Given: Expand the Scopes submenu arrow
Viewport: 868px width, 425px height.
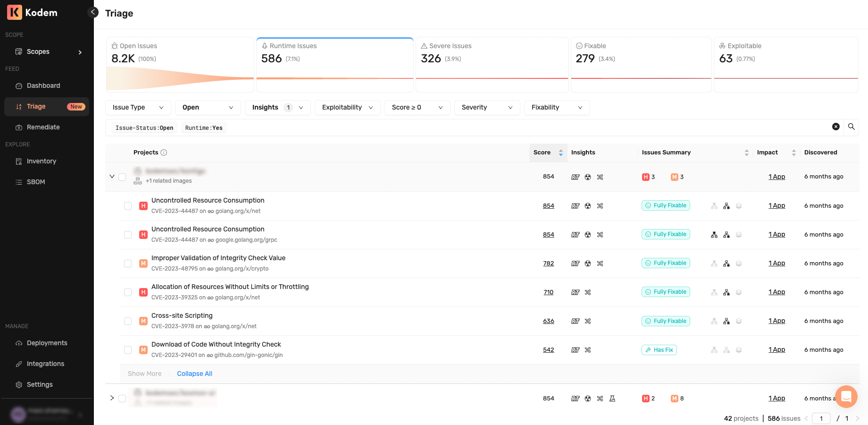Looking at the screenshot, I should coord(80,52).
